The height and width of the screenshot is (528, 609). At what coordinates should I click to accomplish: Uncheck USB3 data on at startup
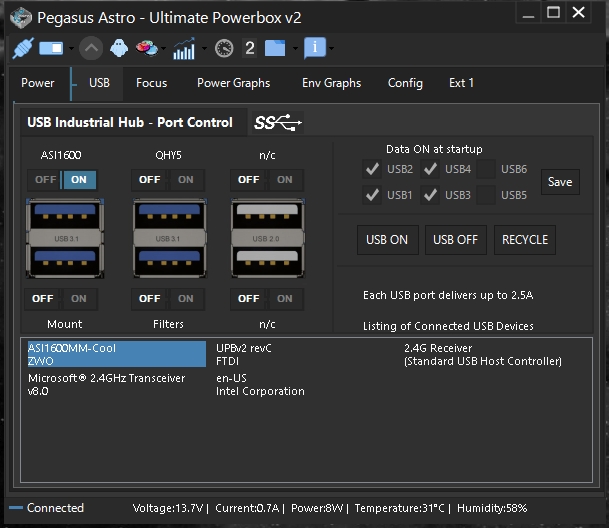coord(430,195)
